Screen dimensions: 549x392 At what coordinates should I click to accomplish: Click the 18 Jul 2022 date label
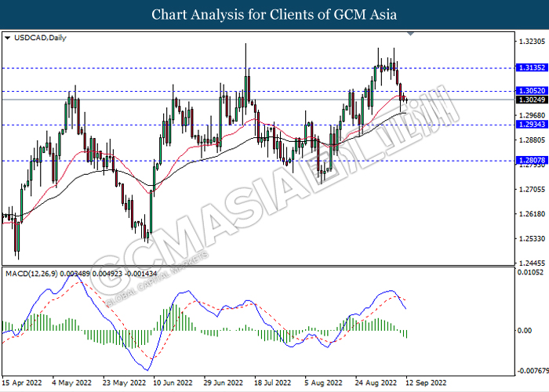pyautogui.click(x=272, y=383)
